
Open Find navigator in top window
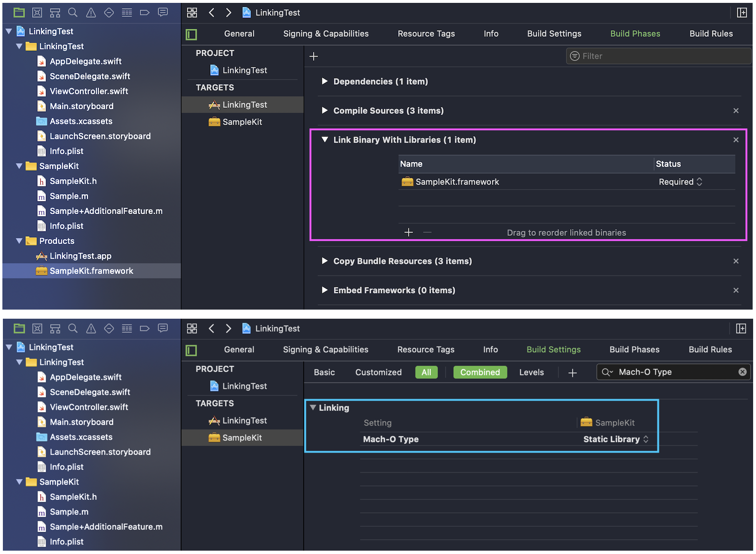(73, 12)
